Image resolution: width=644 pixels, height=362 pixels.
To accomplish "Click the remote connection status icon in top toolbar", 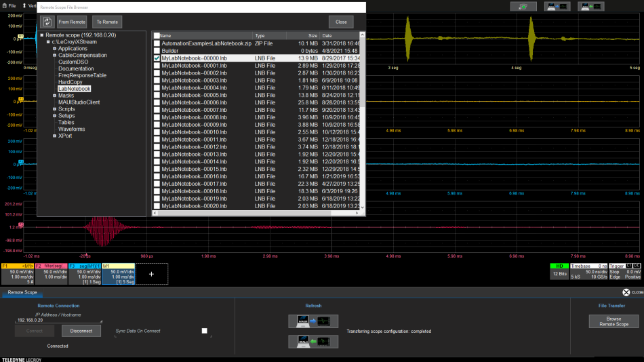I will (523, 7).
